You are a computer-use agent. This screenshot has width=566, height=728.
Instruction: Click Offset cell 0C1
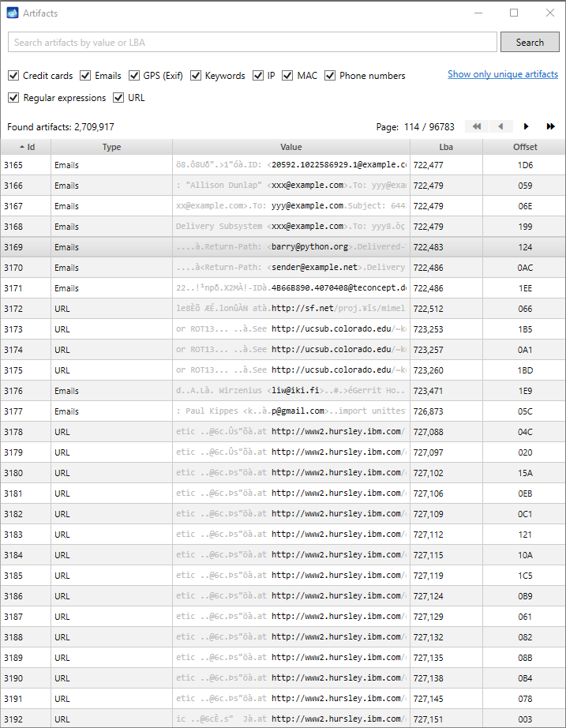tap(524, 513)
